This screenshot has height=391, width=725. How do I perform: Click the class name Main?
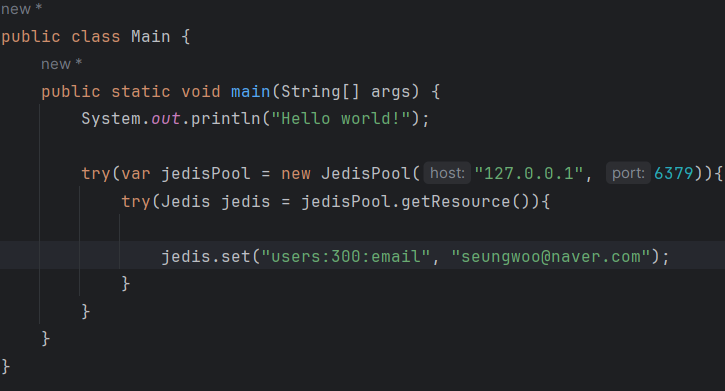(x=151, y=37)
